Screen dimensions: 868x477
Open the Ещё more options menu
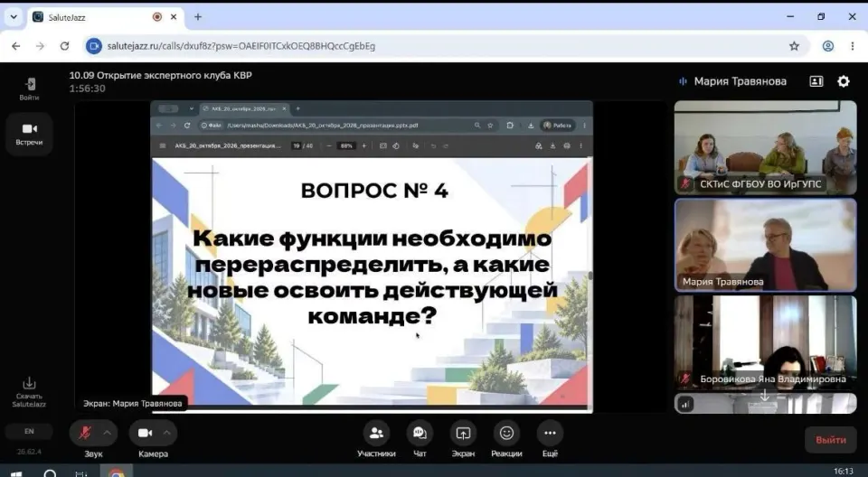pyautogui.click(x=550, y=434)
